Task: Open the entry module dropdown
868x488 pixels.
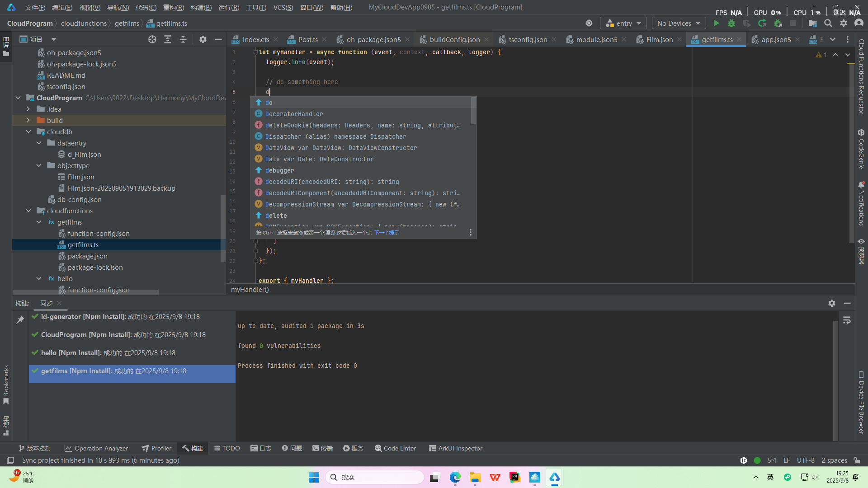Action: (623, 23)
